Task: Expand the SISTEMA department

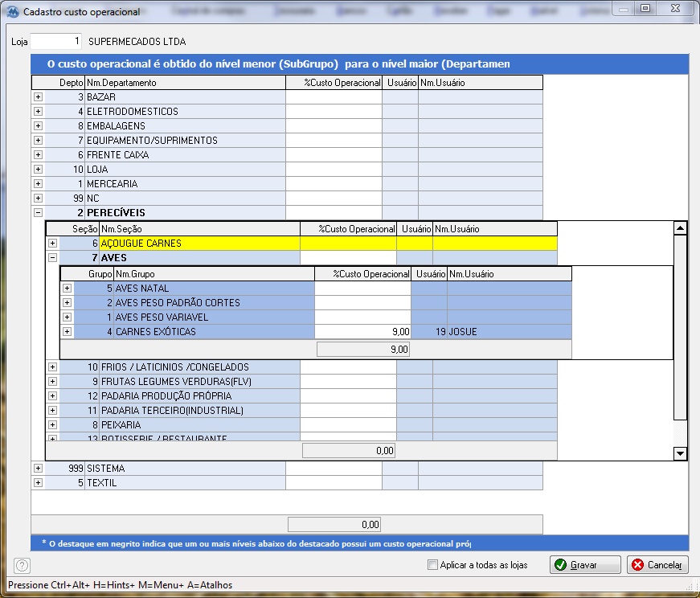Action: tap(38, 468)
